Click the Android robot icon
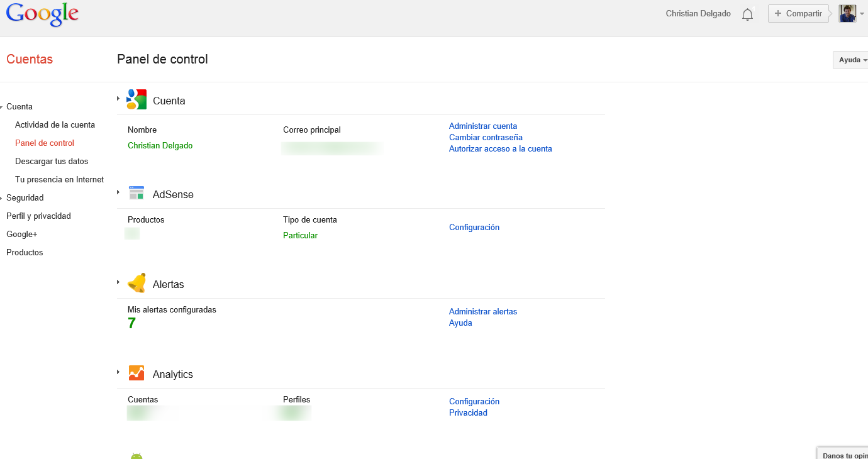 coord(136,455)
